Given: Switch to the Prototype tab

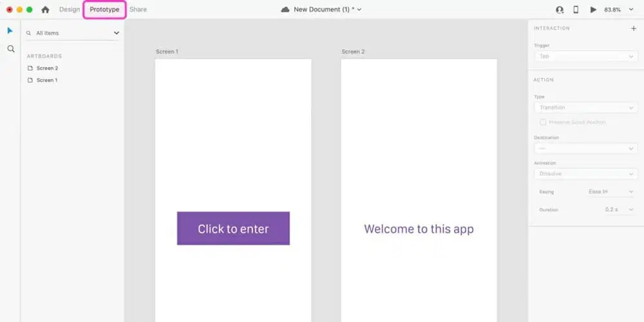Looking at the screenshot, I should click(104, 10).
